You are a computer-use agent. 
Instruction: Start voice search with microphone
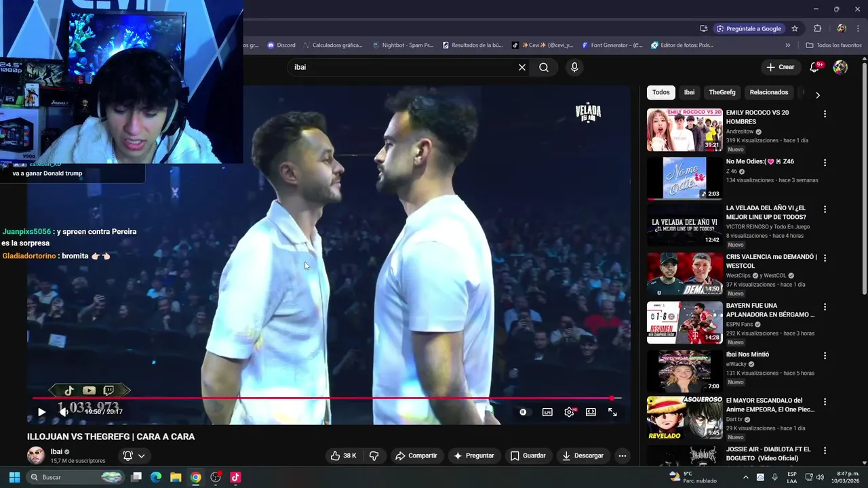(x=574, y=67)
